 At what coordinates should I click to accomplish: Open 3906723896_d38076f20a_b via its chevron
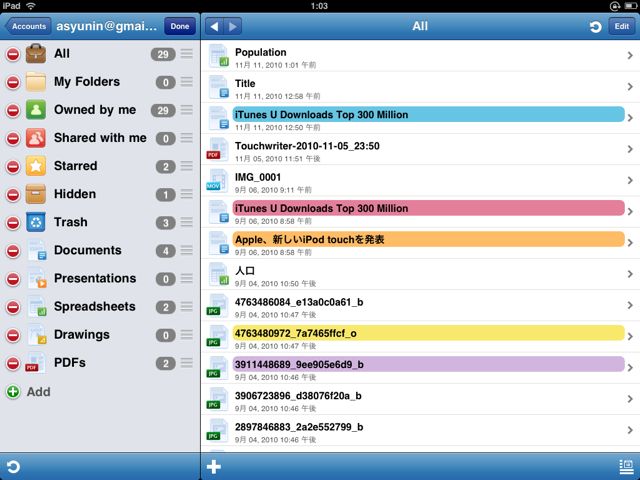click(x=630, y=399)
